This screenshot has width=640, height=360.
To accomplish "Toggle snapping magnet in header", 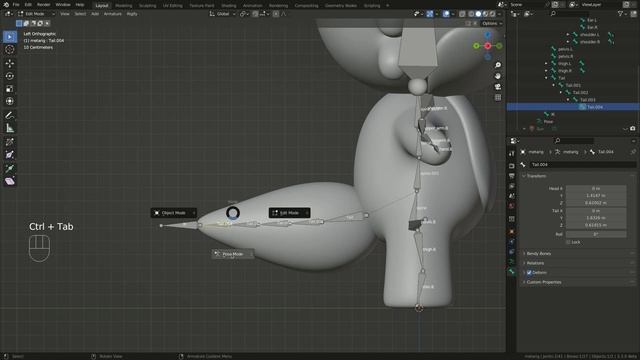I will tap(255, 14).
